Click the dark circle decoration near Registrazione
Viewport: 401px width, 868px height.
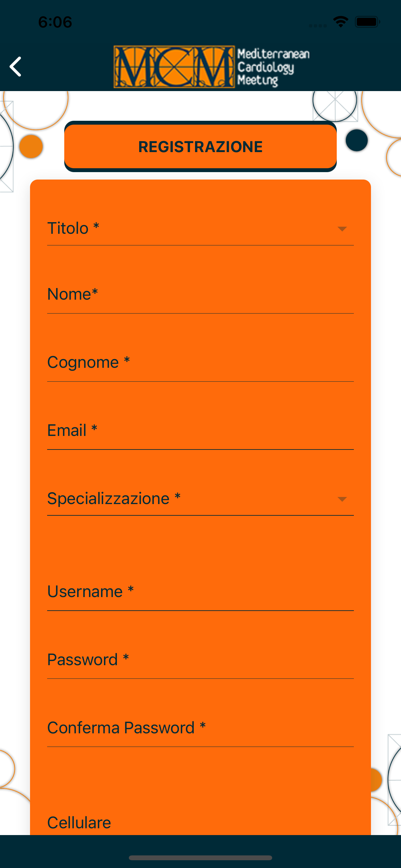356,141
